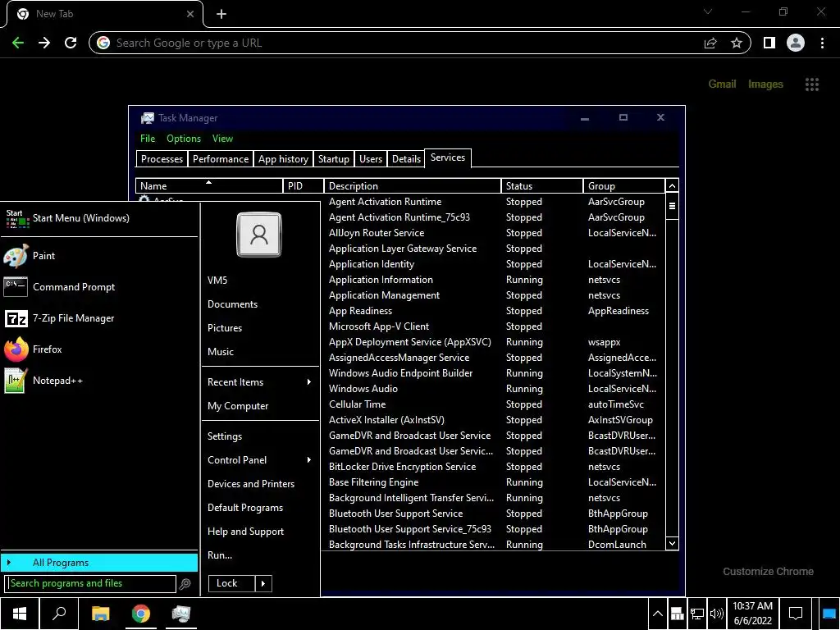The image size is (840, 630).
Task: Open Chrome three-dot menu
Action: (x=822, y=43)
